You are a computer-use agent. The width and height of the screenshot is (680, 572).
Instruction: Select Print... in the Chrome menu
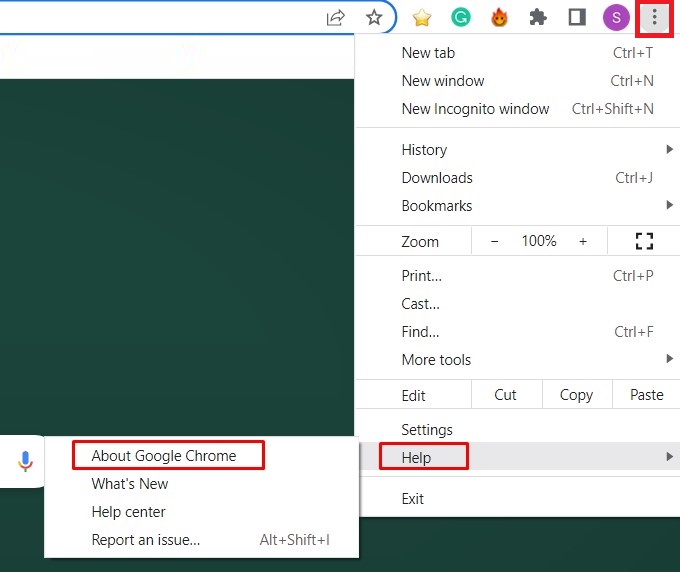pos(518,276)
